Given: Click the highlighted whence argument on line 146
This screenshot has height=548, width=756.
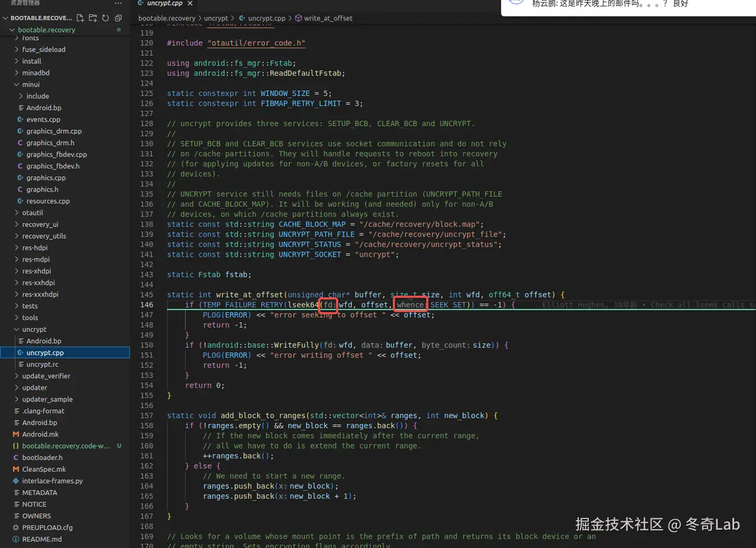Looking at the screenshot, I should point(410,305).
